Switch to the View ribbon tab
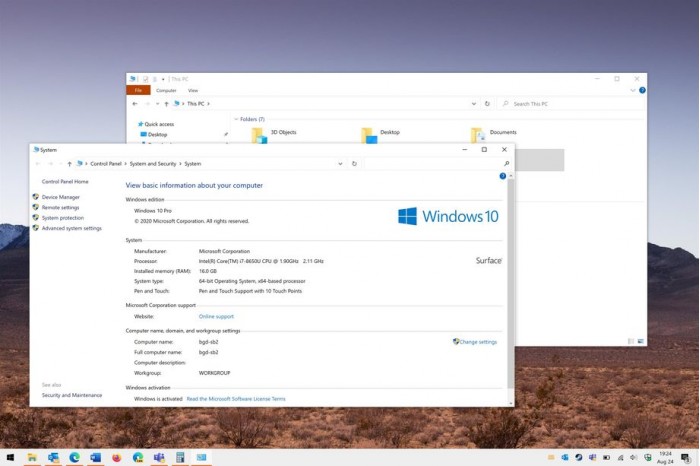700x466 pixels. coord(193,90)
